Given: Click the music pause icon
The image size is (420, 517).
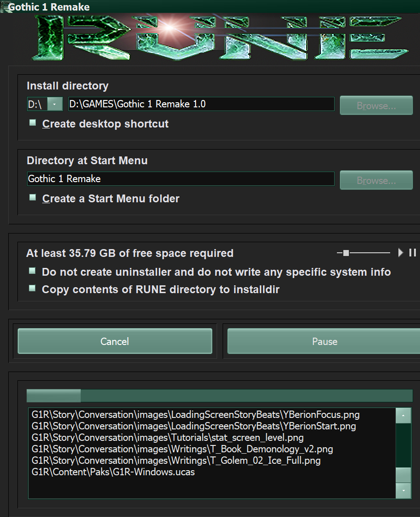Looking at the screenshot, I should click(x=412, y=253).
